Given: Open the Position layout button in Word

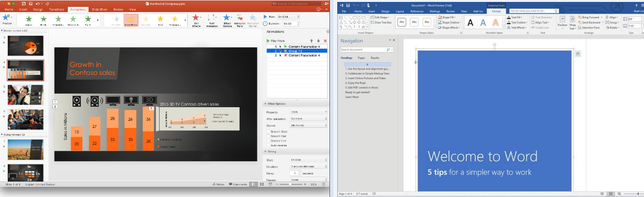Looking at the screenshot, I should click(x=562, y=22).
